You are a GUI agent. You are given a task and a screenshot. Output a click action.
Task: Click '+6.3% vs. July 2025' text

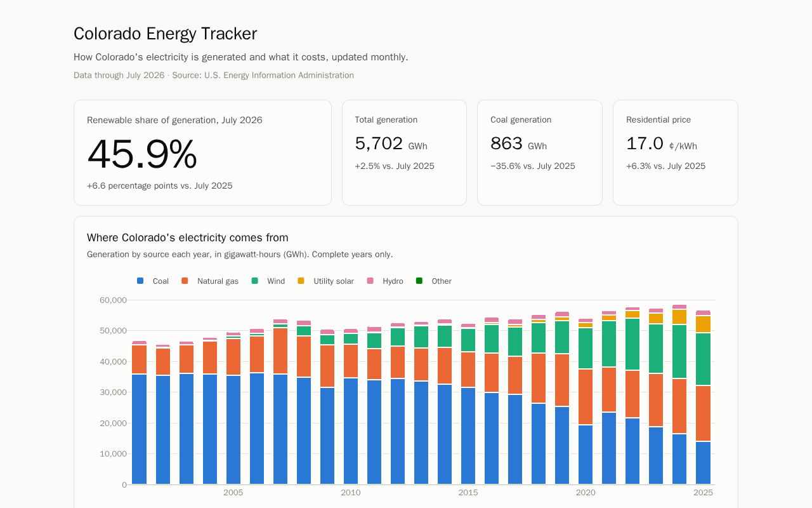click(665, 166)
